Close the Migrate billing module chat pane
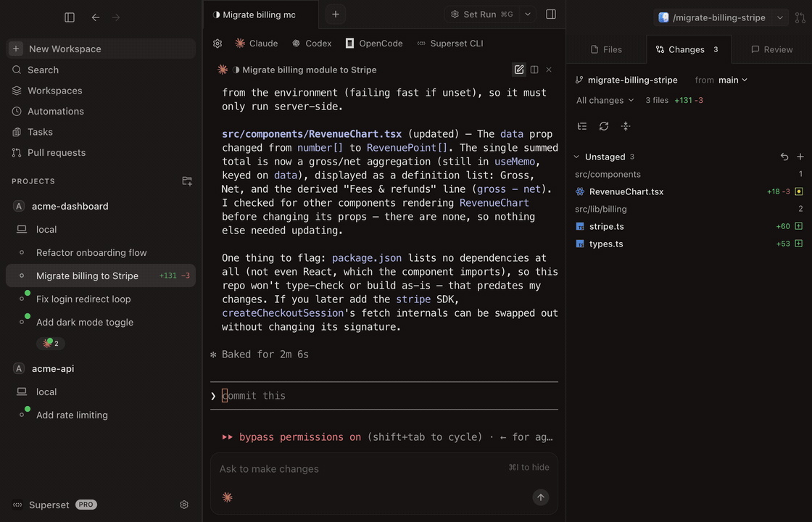This screenshot has height=522, width=812. (549, 70)
